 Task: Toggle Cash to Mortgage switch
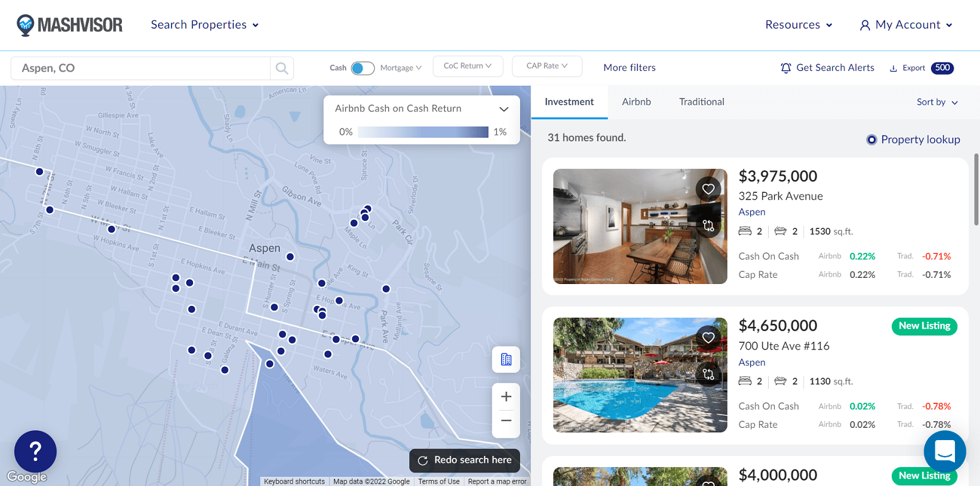pyautogui.click(x=363, y=68)
